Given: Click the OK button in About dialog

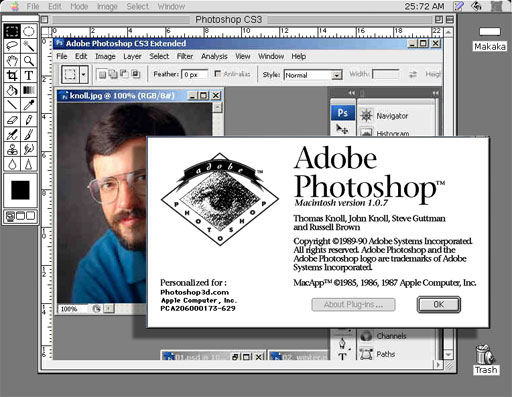Looking at the screenshot, I should [x=439, y=305].
